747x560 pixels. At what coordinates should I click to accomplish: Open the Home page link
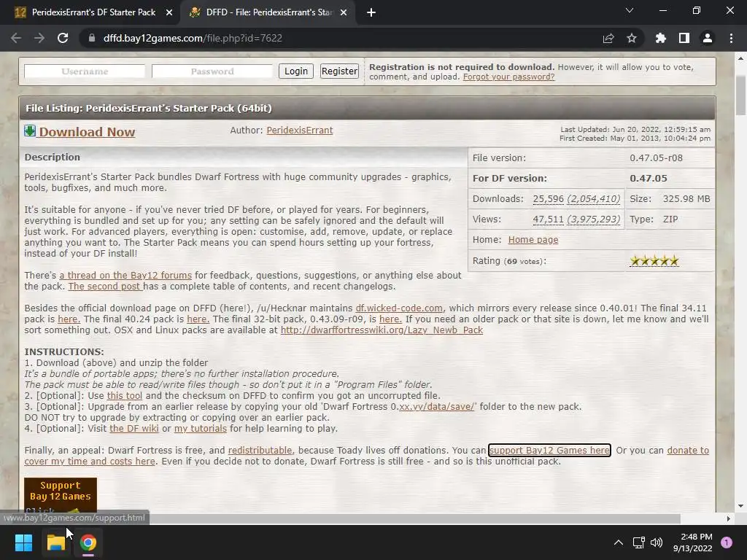[x=533, y=240]
